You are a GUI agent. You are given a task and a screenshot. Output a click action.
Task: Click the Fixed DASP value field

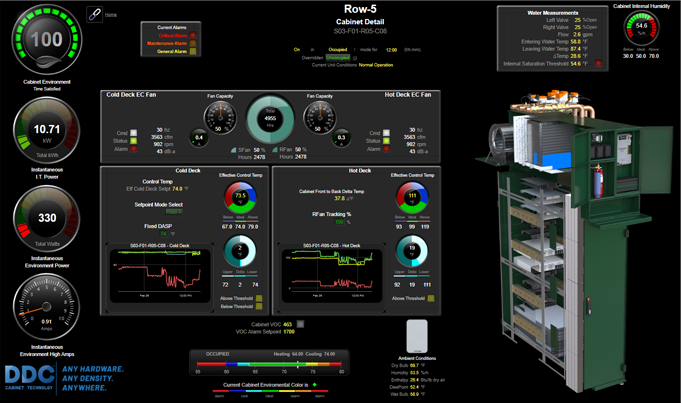(165, 234)
